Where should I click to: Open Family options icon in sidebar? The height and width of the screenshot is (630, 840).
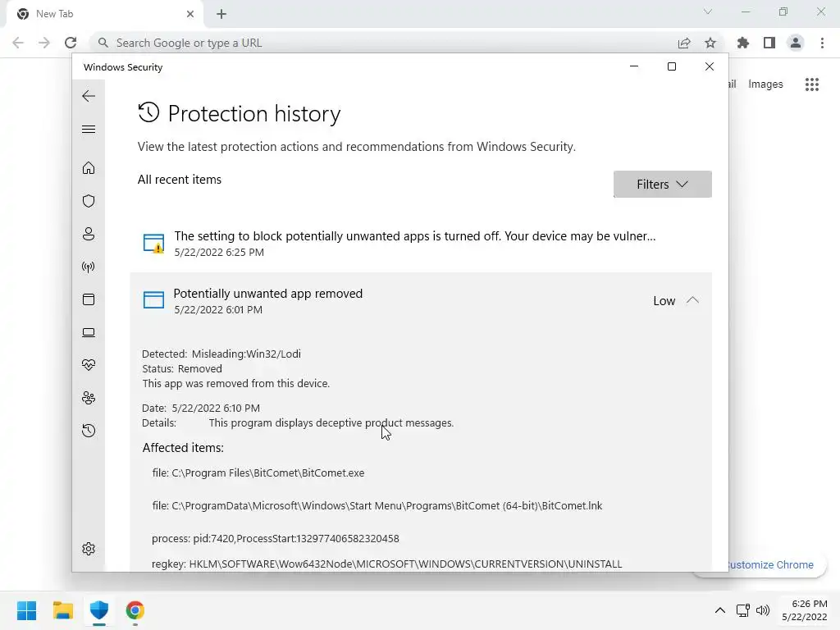89,398
